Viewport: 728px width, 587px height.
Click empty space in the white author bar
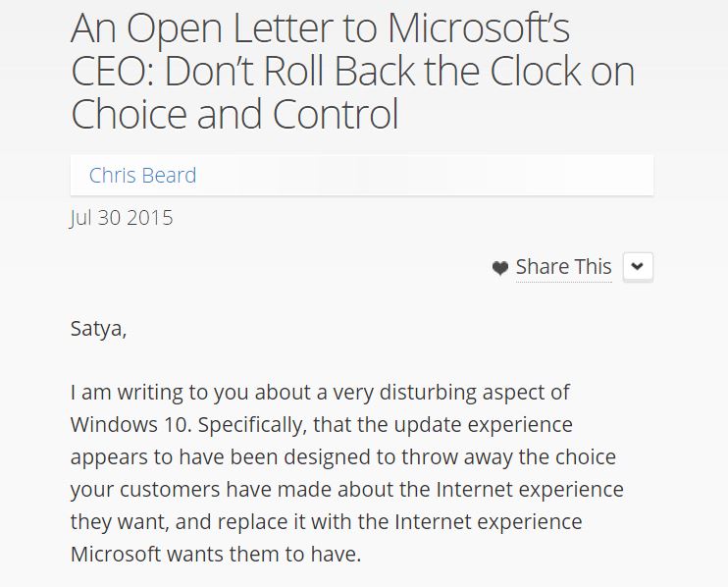coord(418,176)
